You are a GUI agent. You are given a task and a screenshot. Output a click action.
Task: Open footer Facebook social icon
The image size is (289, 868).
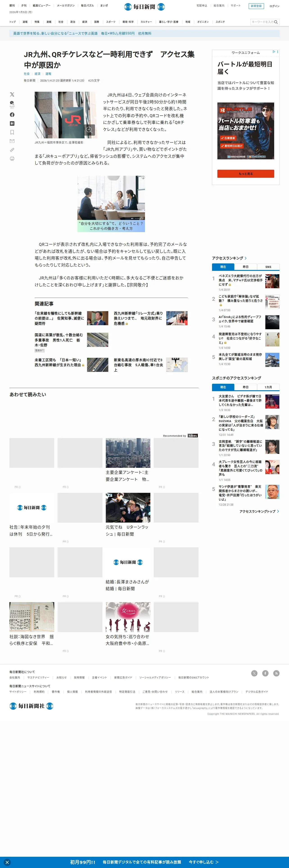pos(265,673)
